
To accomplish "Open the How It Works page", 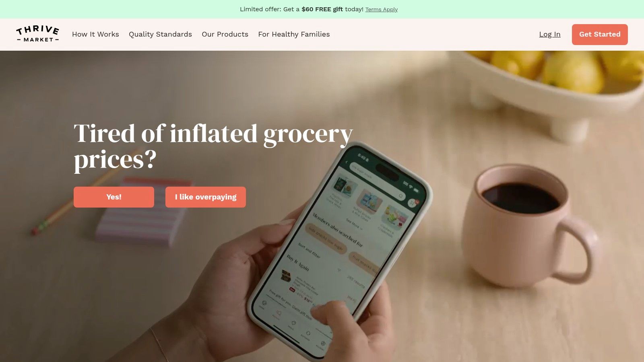I will (x=95, y=34).
